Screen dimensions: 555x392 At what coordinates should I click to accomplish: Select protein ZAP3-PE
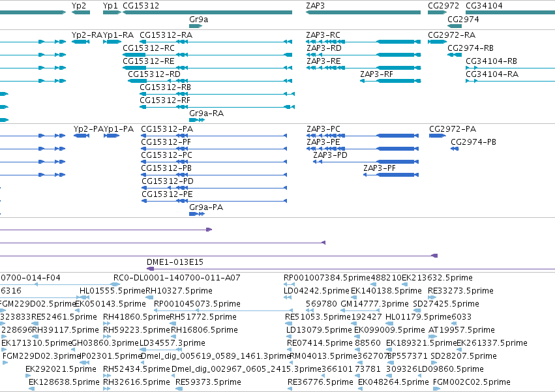tap(323, 142)
